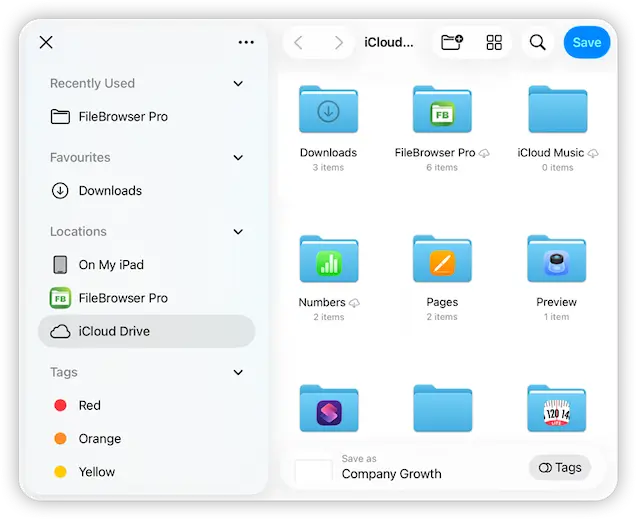Click the new folder icon in toolbar
This screenshot has height=519, width=636.
[x=452, y=42]
